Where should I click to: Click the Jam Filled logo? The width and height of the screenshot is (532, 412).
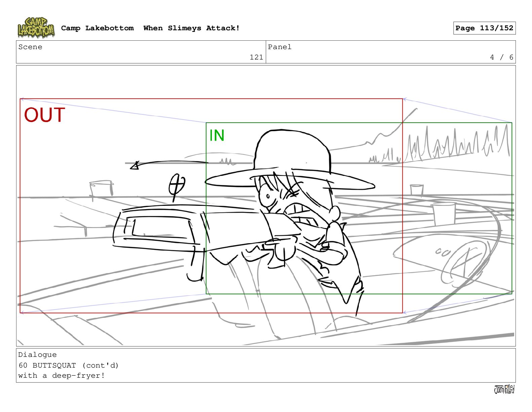pos(504,389)
